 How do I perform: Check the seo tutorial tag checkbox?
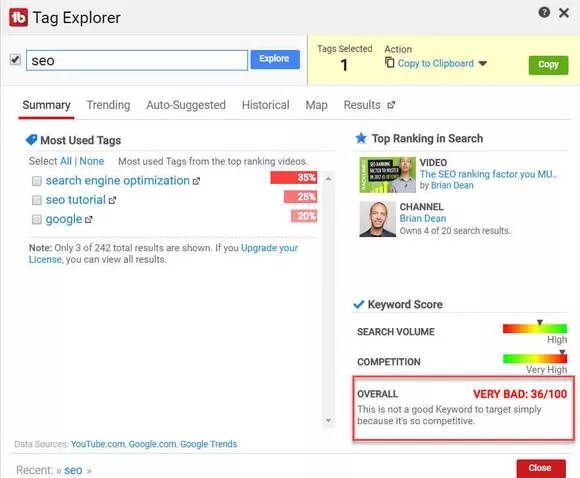37,200
